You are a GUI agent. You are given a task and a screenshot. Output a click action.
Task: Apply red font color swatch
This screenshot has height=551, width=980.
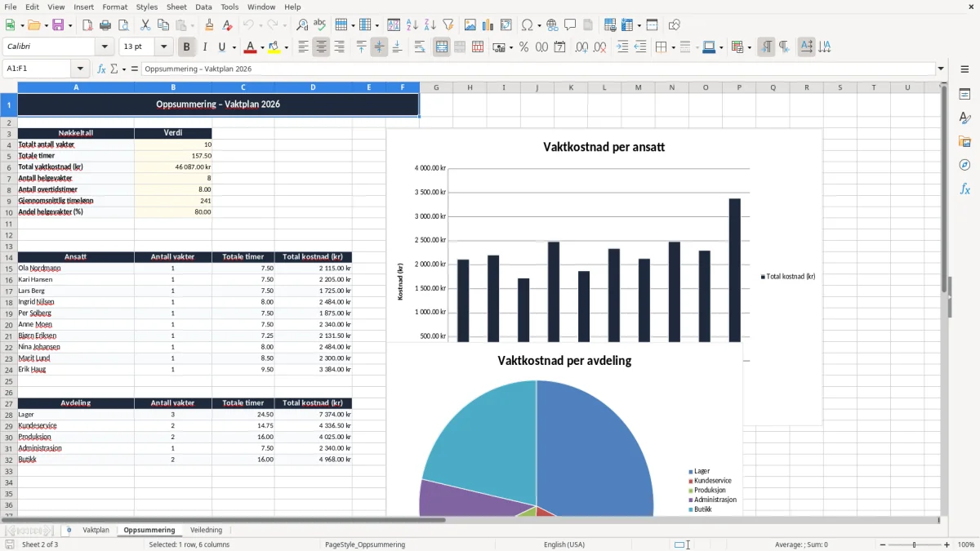251,47
